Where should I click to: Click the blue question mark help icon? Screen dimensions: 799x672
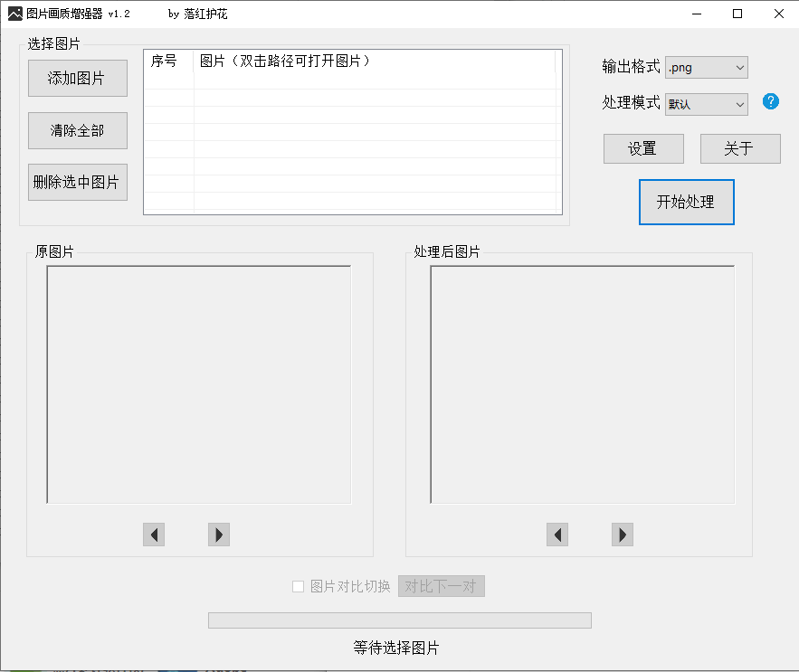[x=770, y=102]
